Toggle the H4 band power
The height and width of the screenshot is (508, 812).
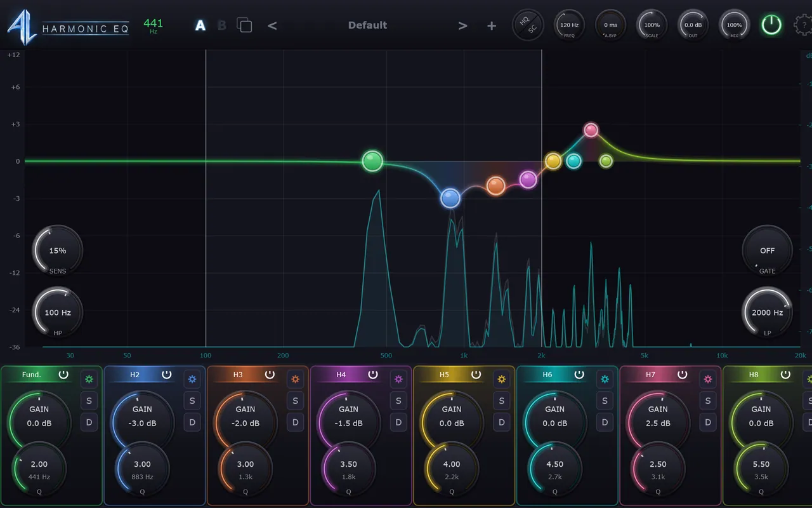[x=372, y=375]
